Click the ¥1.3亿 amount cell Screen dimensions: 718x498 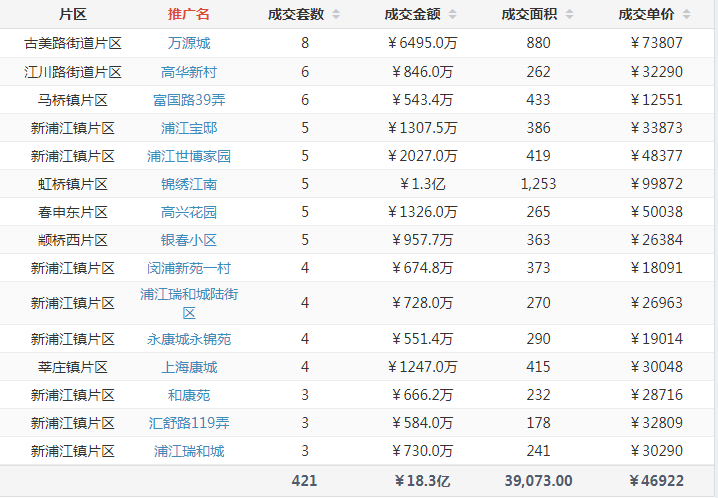(422, 184)
